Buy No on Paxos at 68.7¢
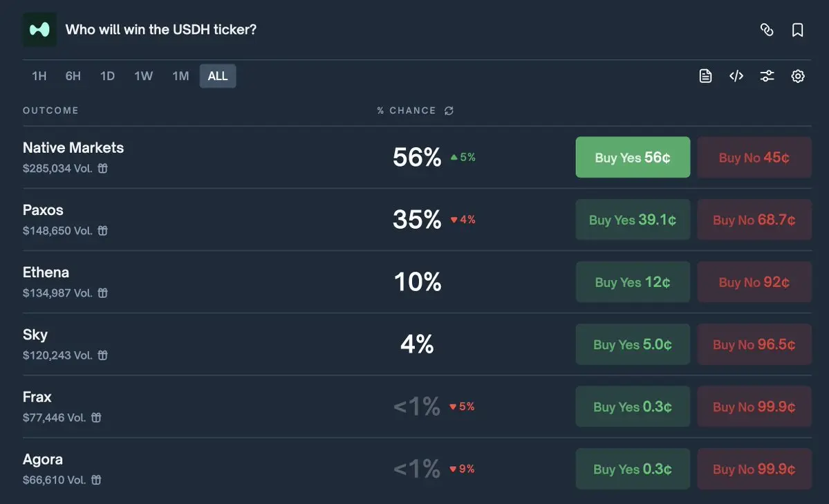 (x=754, y=219)
